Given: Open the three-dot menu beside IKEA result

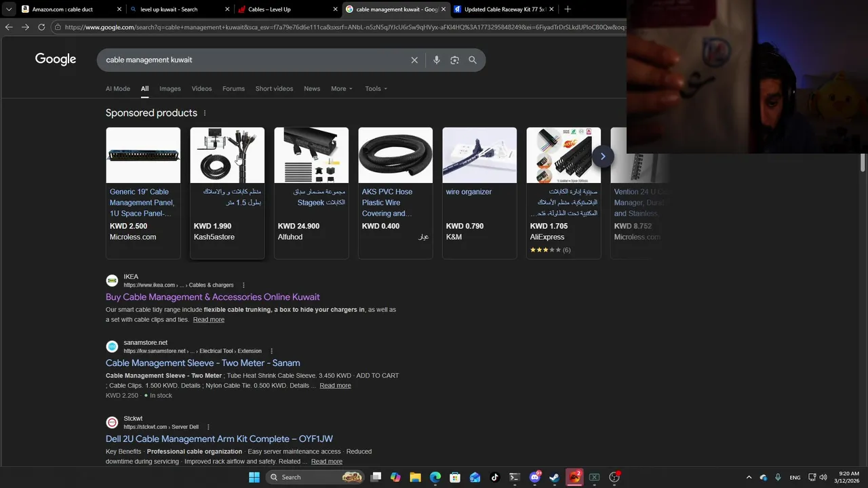Looking at the screenshot, I should [243, 285].
